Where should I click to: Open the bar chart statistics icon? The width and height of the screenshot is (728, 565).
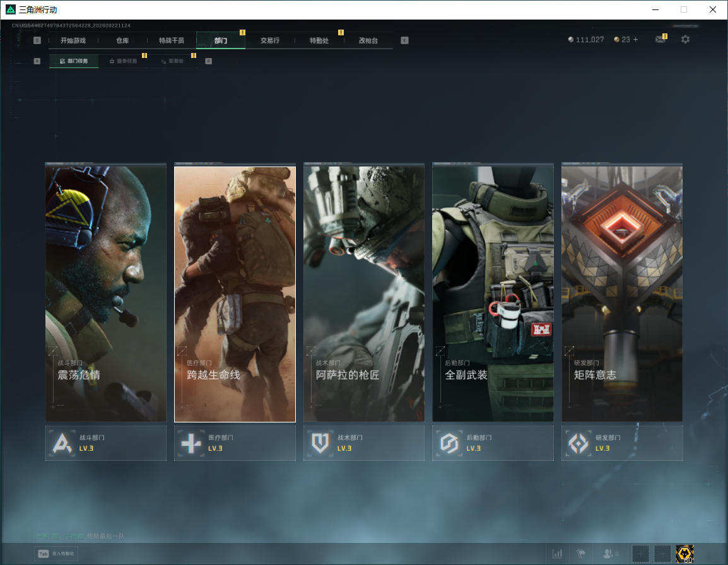coord(557,554)
